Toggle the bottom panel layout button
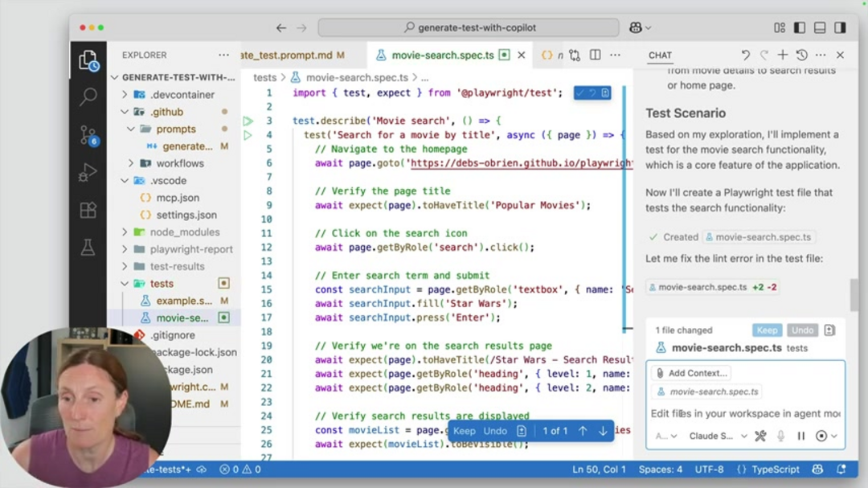 [820, 27]
